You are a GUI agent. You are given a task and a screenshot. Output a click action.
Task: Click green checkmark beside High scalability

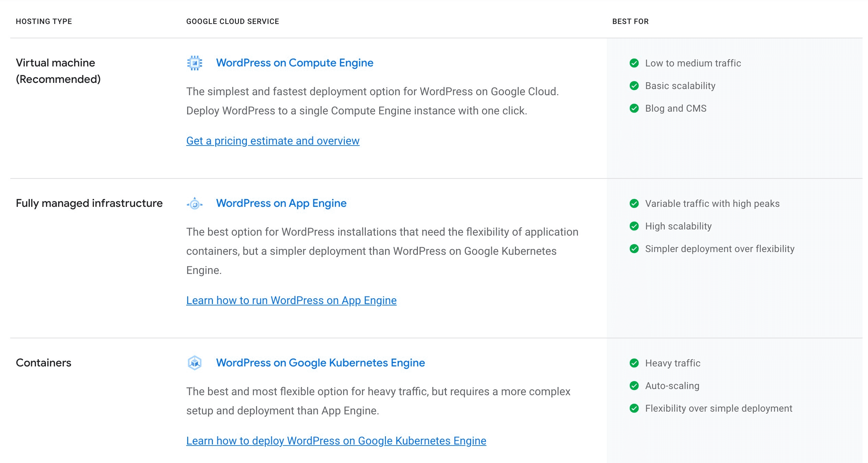(x=634, y=226)
